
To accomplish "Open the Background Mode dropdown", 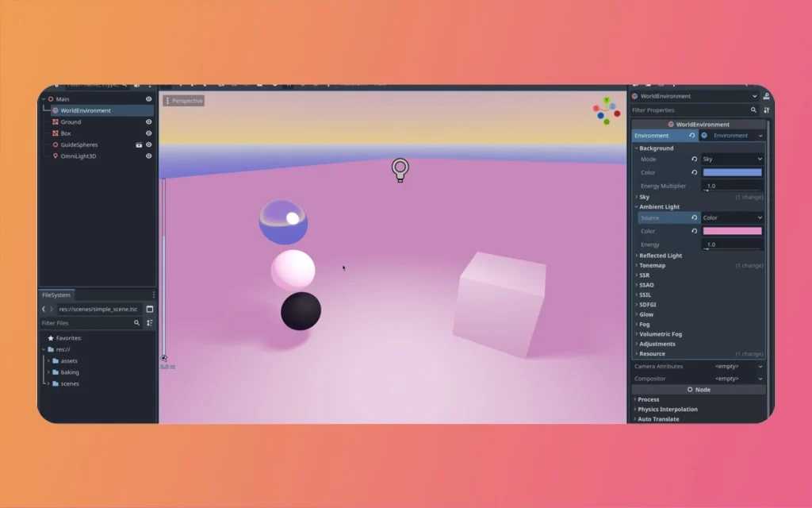I will click(732, 160).
